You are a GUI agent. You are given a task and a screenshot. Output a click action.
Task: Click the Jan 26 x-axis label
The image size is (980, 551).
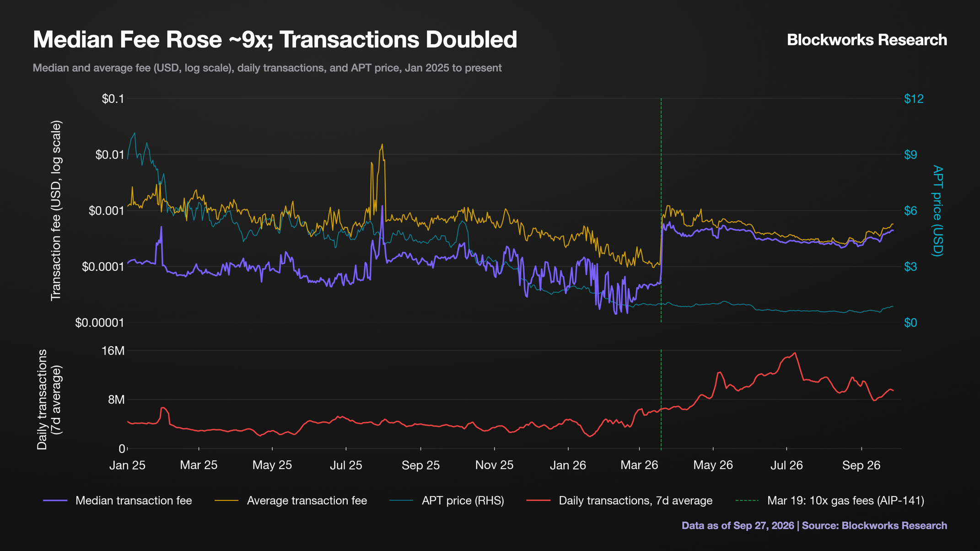click(568, 465)
